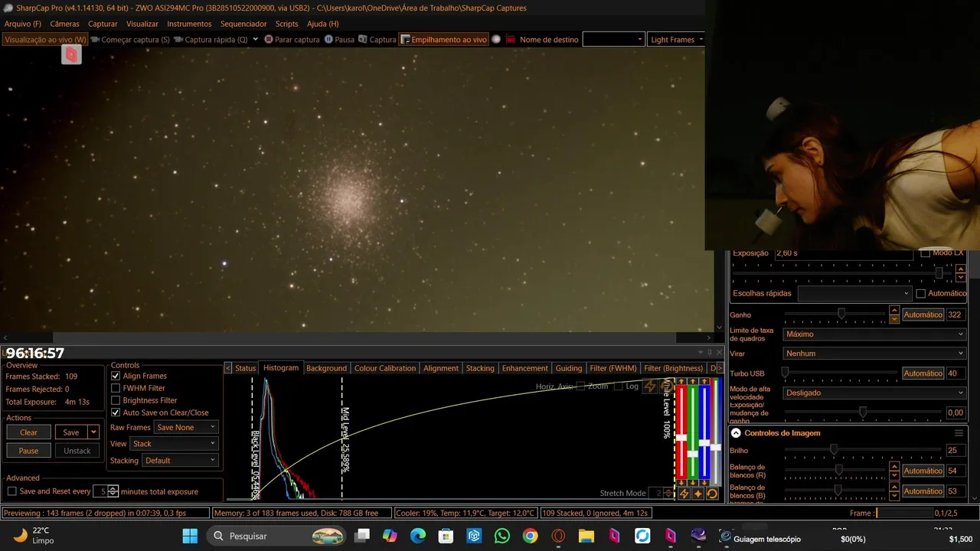
Task: Open the Captura rápida dropdown arrow
Action: tap(256, 40)
